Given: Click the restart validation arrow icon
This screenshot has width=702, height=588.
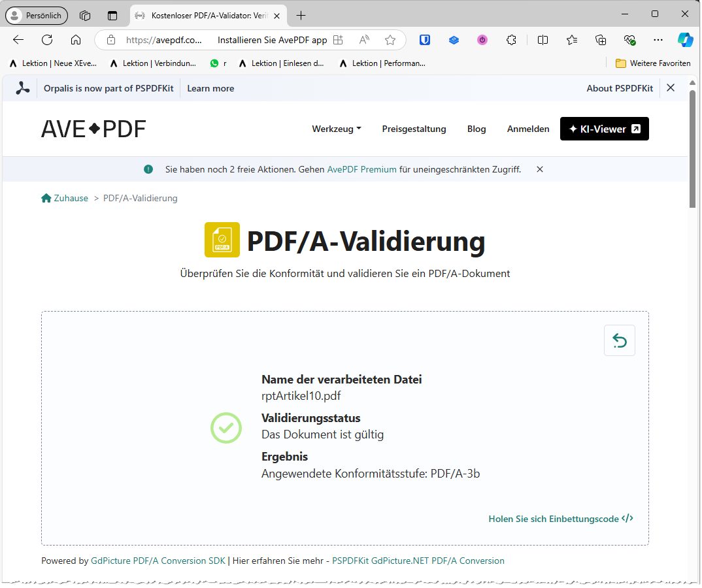Looking at the screenshot, I should point(619,340).
